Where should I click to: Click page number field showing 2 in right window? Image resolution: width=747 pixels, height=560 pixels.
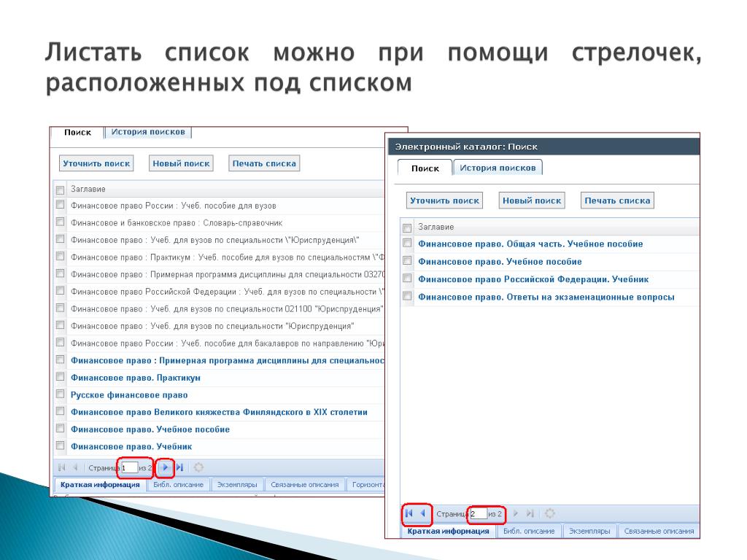[x=479, y=514]
